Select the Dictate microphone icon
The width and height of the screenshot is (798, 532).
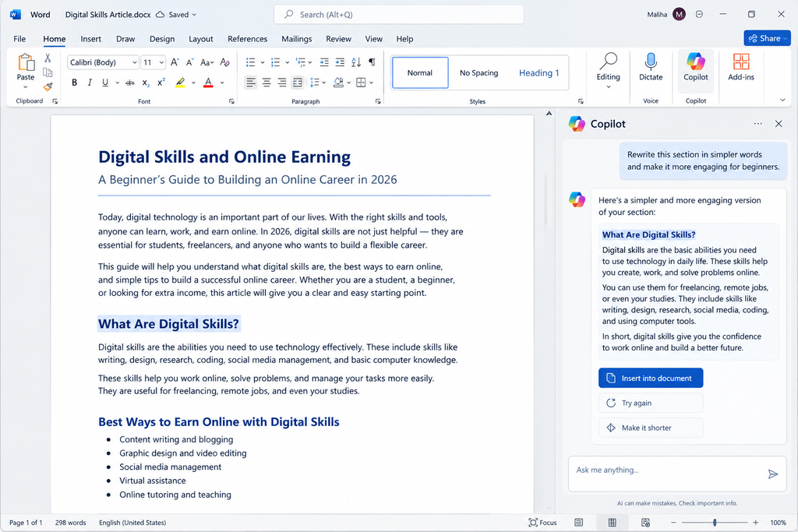(651, 62)
